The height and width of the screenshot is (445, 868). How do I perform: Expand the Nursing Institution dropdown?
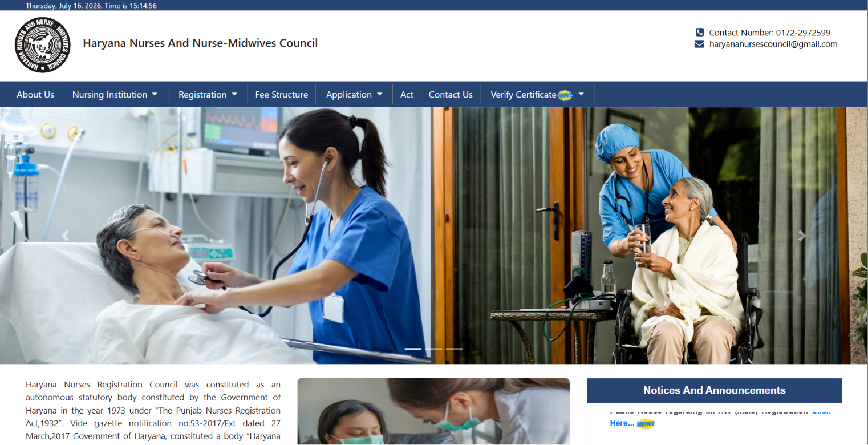[115, 95]
